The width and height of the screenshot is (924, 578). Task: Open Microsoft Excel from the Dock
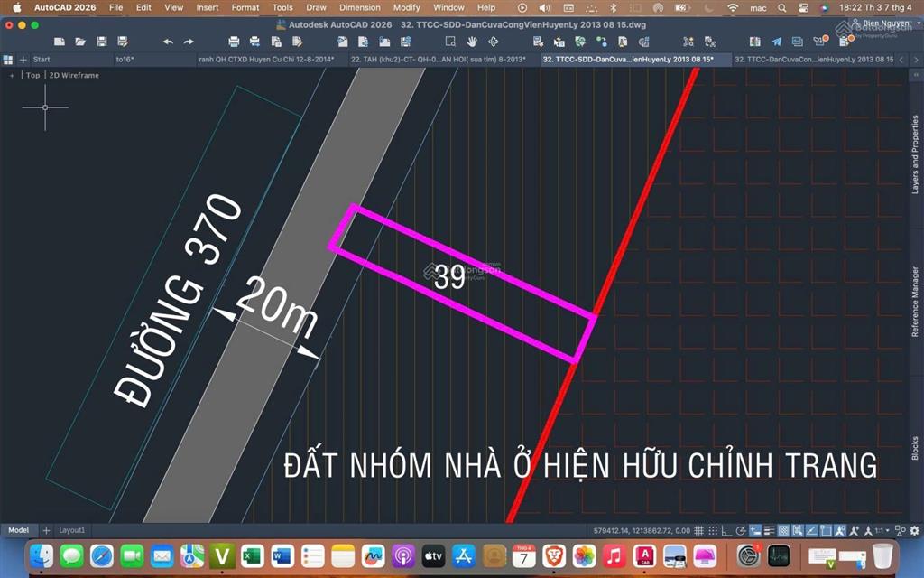tap(253, 555)
